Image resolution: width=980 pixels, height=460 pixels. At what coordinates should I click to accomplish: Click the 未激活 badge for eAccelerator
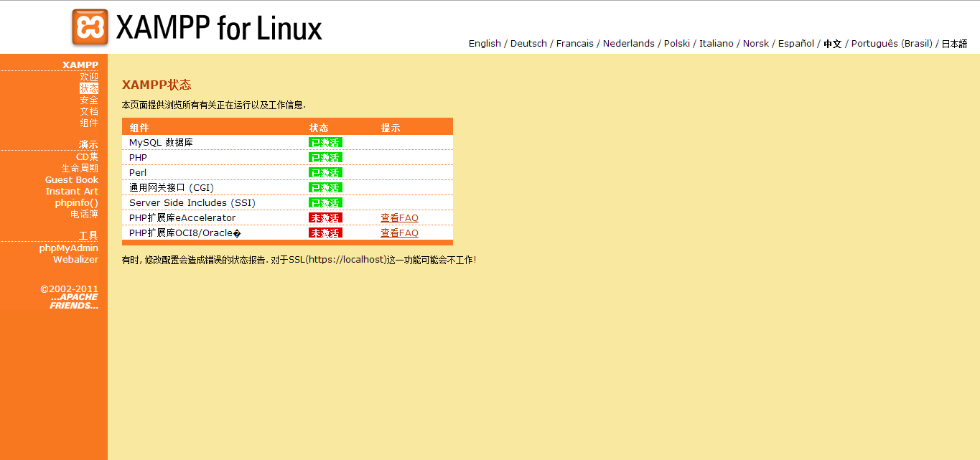[x=325, y=217]
